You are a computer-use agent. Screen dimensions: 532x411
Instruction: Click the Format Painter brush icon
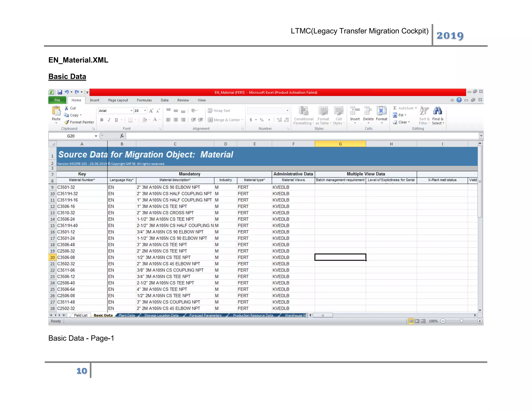[x=67, y=122]
